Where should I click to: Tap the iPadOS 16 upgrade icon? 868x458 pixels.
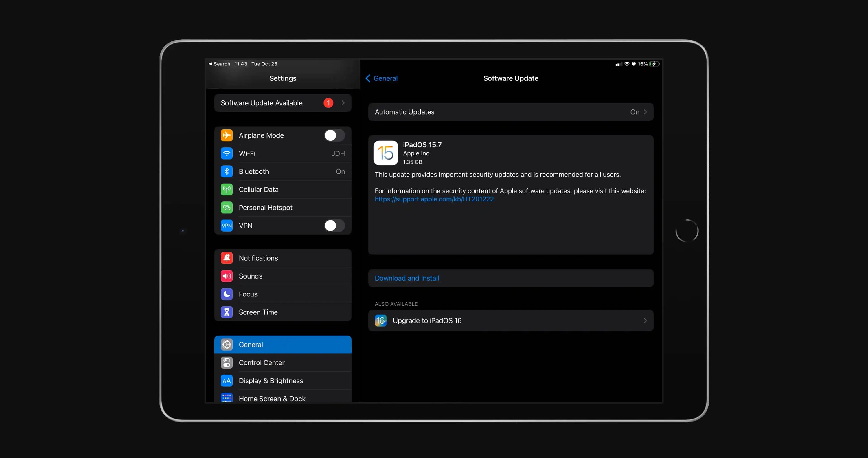(380, 320)
